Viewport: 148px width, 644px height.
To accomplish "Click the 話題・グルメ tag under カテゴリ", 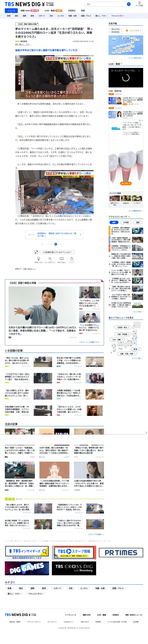I will (x=118, y=588).
